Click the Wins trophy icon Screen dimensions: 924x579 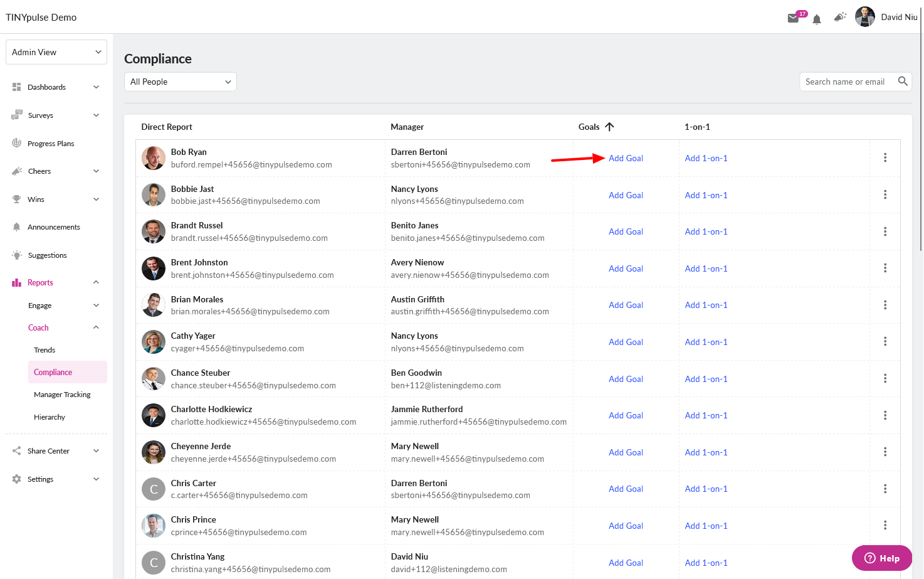pos(17,199)
